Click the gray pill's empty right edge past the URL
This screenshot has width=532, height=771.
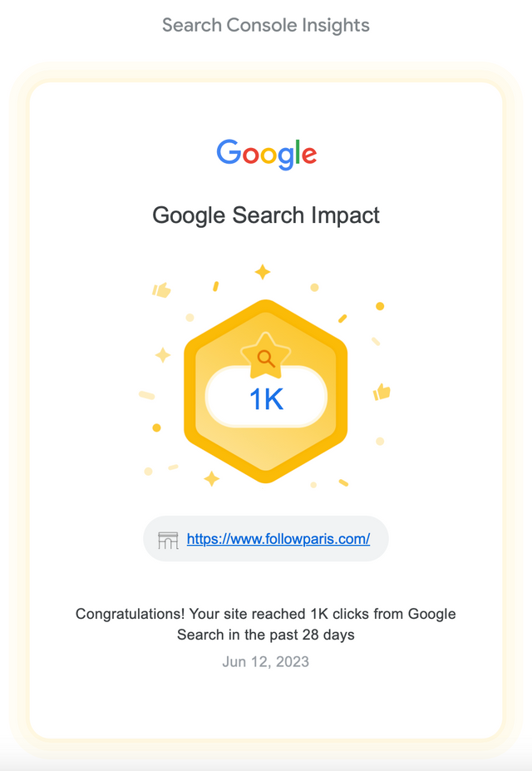379,539
